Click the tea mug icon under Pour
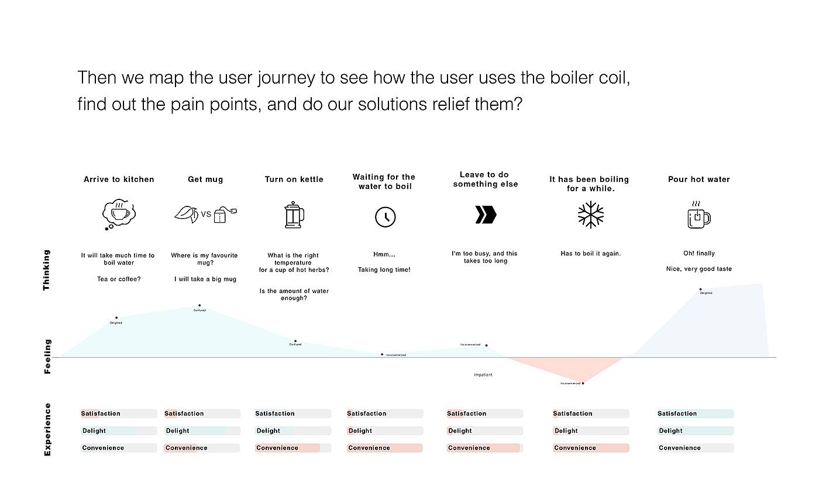This screenshot has width=819, height=504. tap(698, 216)
